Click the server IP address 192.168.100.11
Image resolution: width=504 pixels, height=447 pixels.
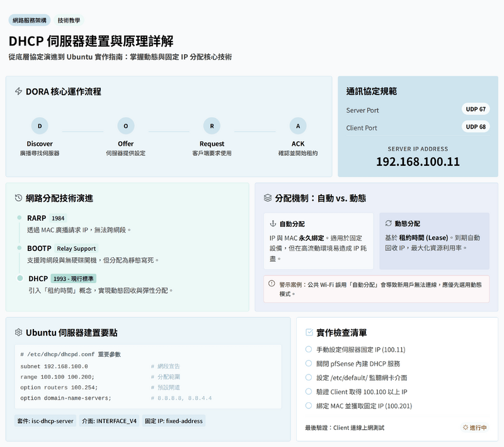418,161
